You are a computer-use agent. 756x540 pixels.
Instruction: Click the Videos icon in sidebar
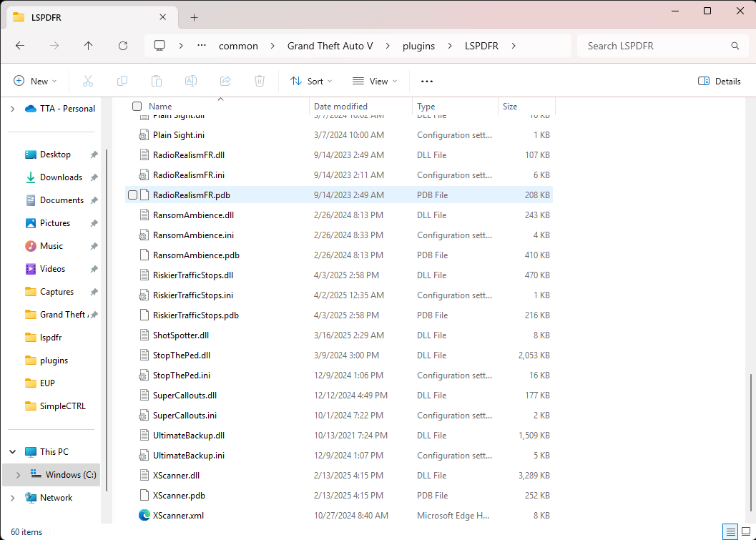(31, 268)
